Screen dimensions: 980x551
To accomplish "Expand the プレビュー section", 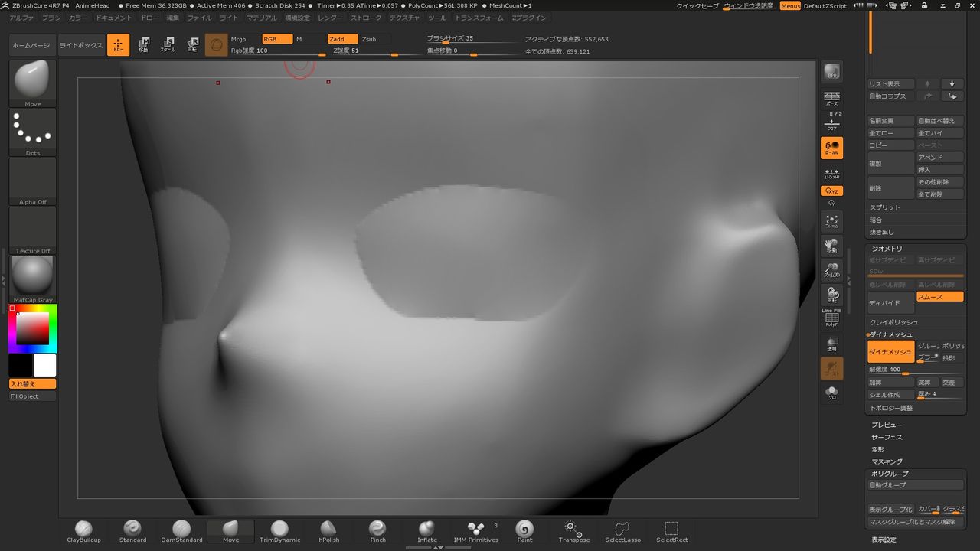I will click(x=887, y=425).
